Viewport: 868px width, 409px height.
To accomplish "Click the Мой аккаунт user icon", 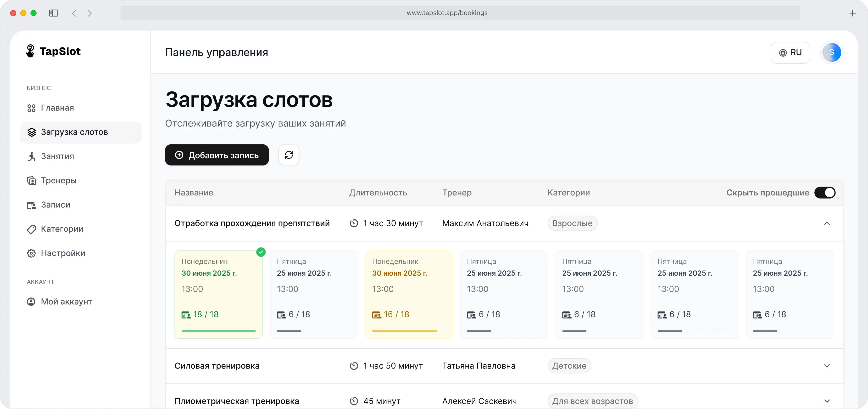I will click(x=31, y=302).
